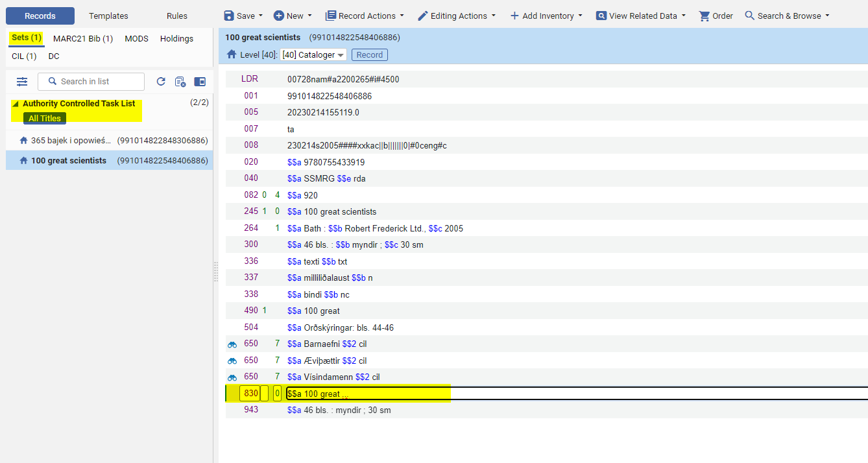Click the All Titles button
Image resolution: width=868 pixels, height=463 pixels.
[x=45, y=118]
